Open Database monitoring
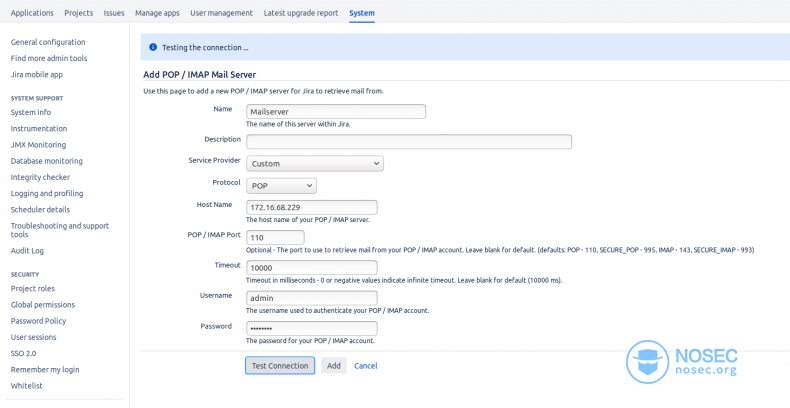The image size is (790, 408). [46, 161]
